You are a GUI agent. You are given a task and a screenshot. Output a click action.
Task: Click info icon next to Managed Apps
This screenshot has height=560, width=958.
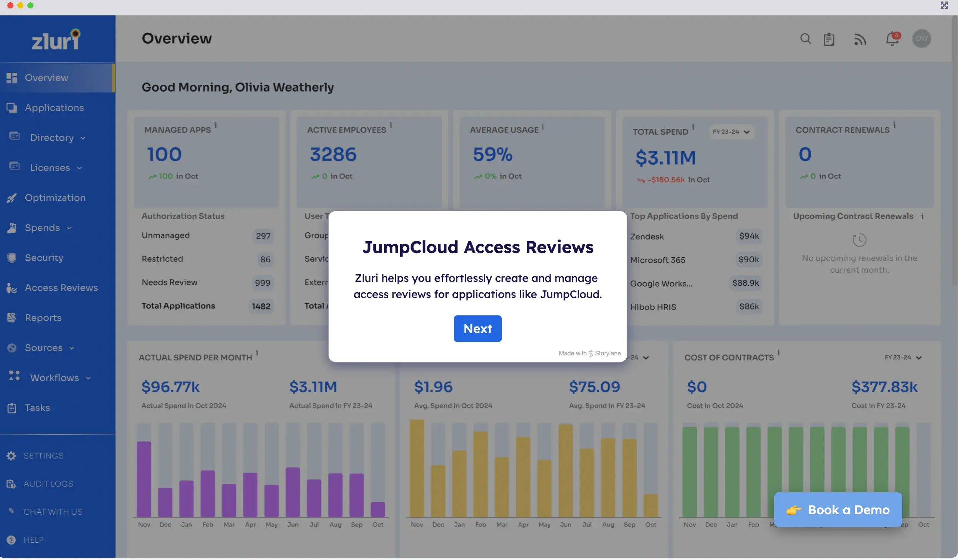[x=215, y=125]
